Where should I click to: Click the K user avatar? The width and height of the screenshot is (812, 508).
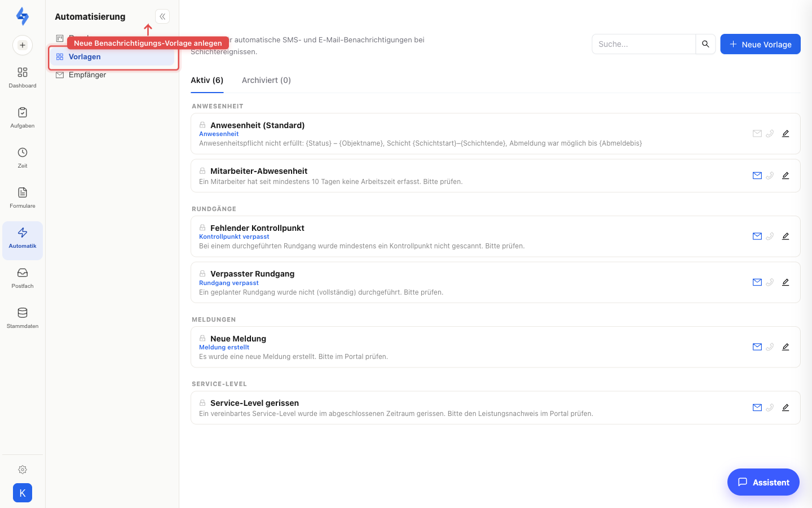[x=23, y=493]
